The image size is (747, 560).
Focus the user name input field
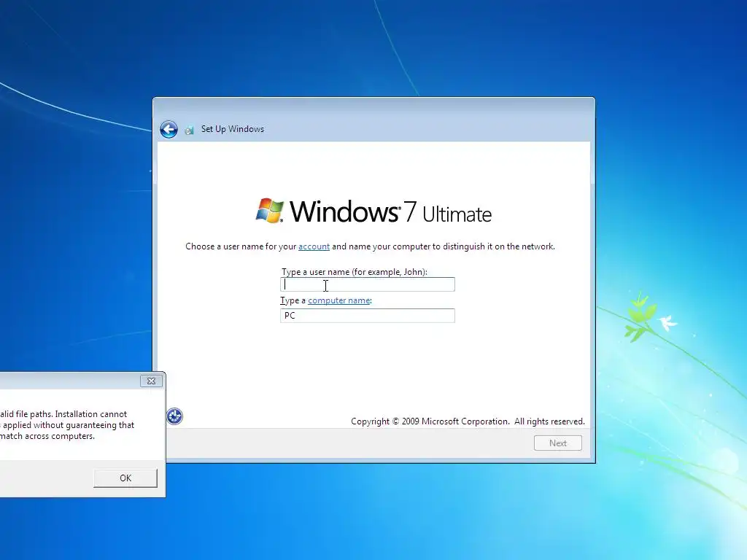(x=368, y=284)
